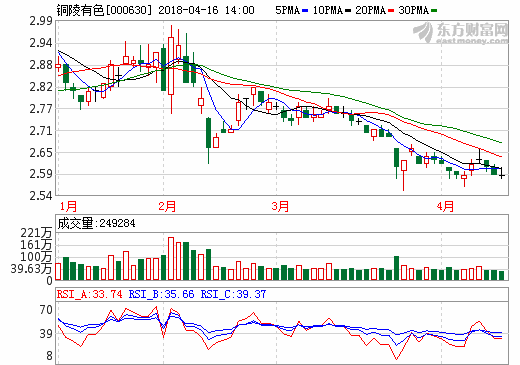
Task: Click the 10PMA legend label
Action: [328, 10]
